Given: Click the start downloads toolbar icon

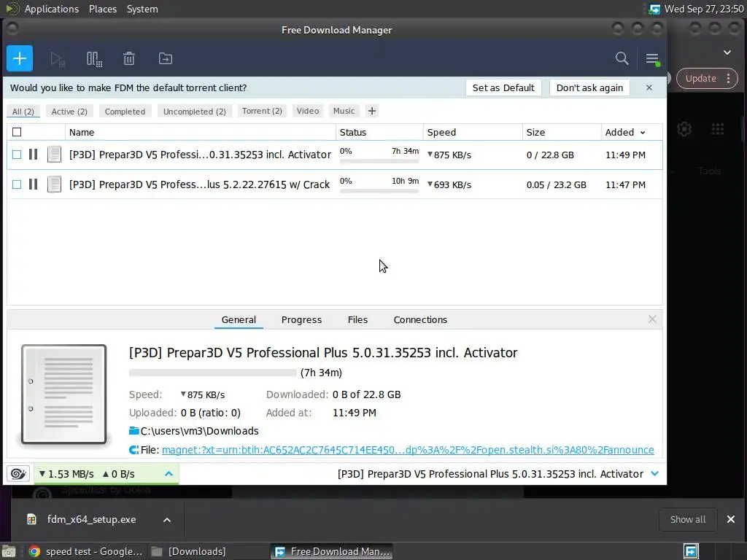Looking at the screenshot, I should coord(58,59).
